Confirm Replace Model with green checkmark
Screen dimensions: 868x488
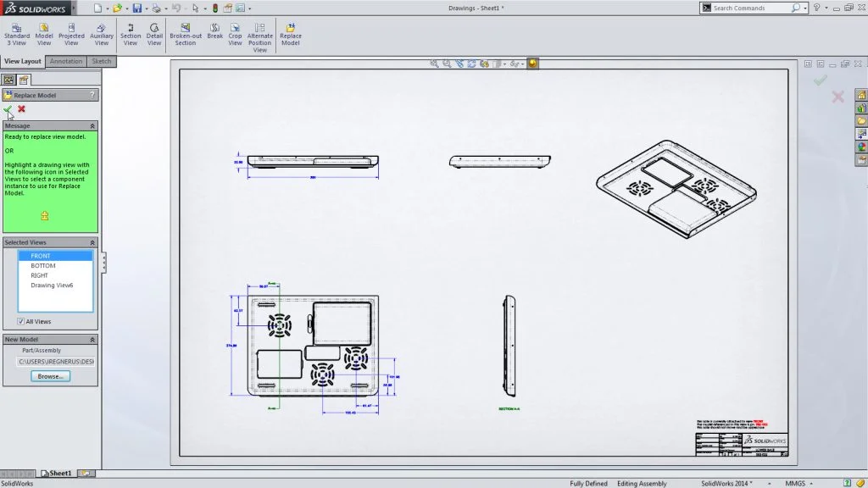click(9, 108)
